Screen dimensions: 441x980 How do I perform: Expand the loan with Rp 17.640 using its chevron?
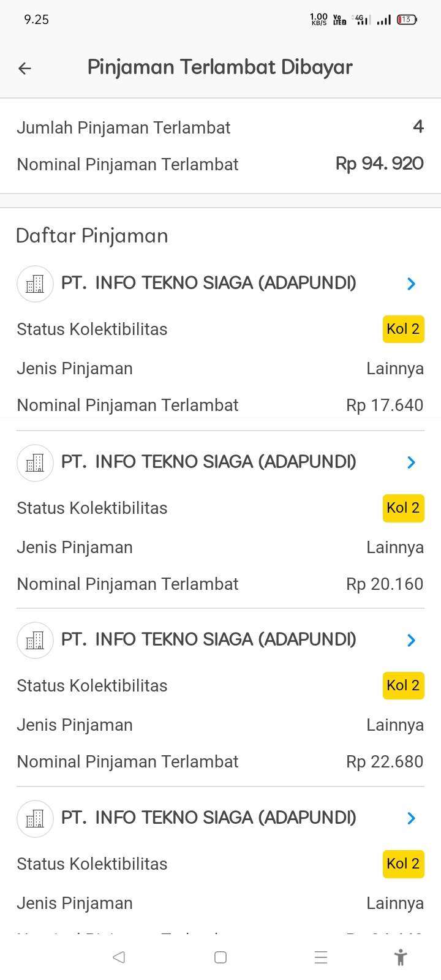click(x=411, y=284)
